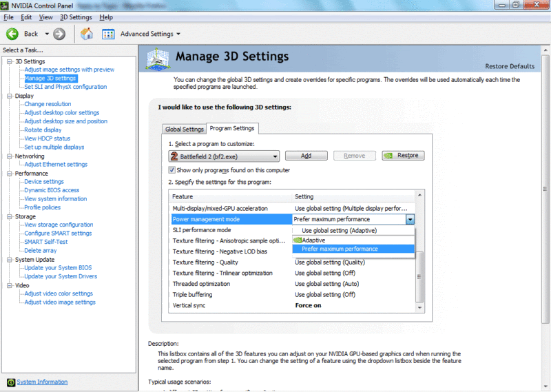551x392 pixels.
Task: Open Adjust desktop color settings
Action: click(62, 113)
